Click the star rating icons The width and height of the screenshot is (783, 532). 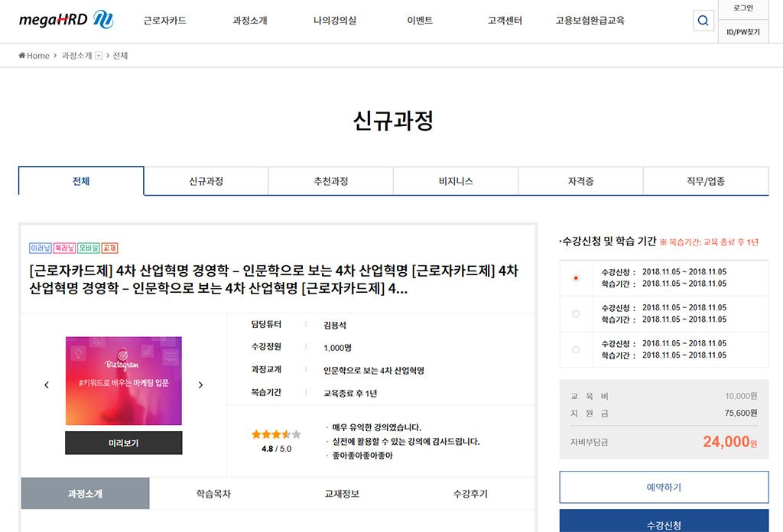point(276,434)
